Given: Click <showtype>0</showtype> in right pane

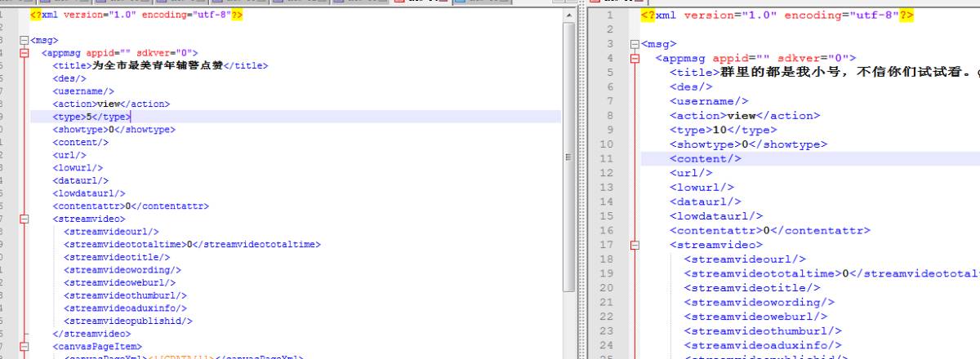Looking at the screenshot, I should tap(748, 144).
